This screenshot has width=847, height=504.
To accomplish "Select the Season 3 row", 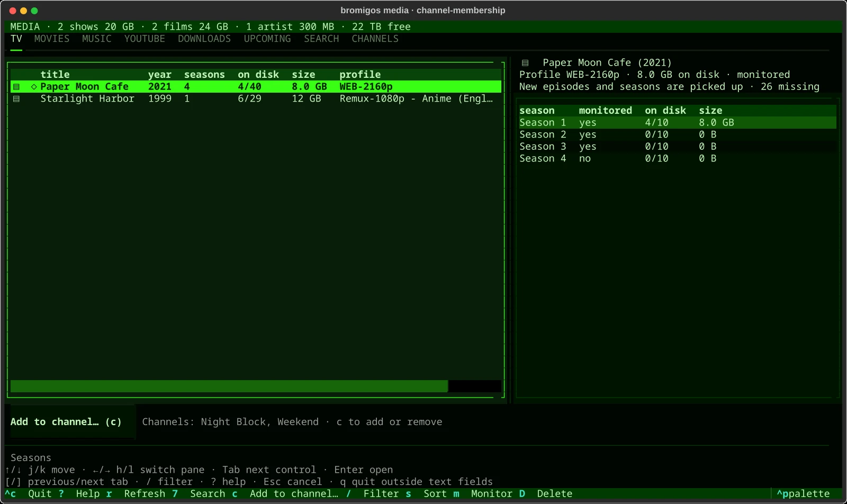I will (x=677, y=147).
